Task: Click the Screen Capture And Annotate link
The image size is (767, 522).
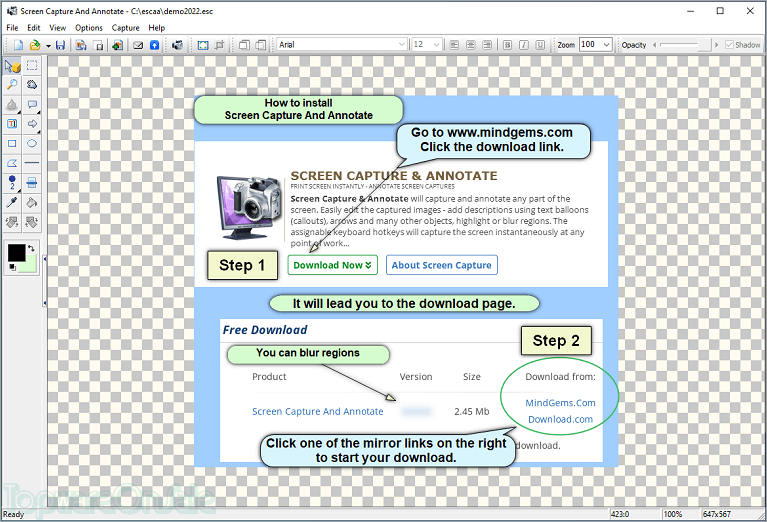Action: click(318, 411)
